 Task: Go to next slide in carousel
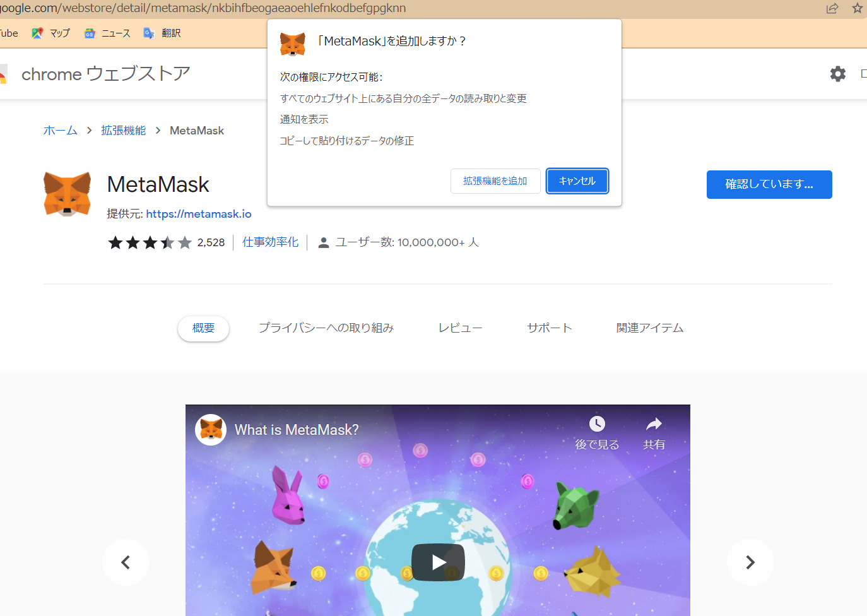[750, 562]
